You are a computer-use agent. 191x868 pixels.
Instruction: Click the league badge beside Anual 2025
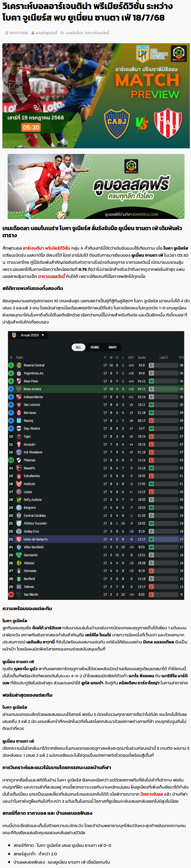(x=14, y=335)
